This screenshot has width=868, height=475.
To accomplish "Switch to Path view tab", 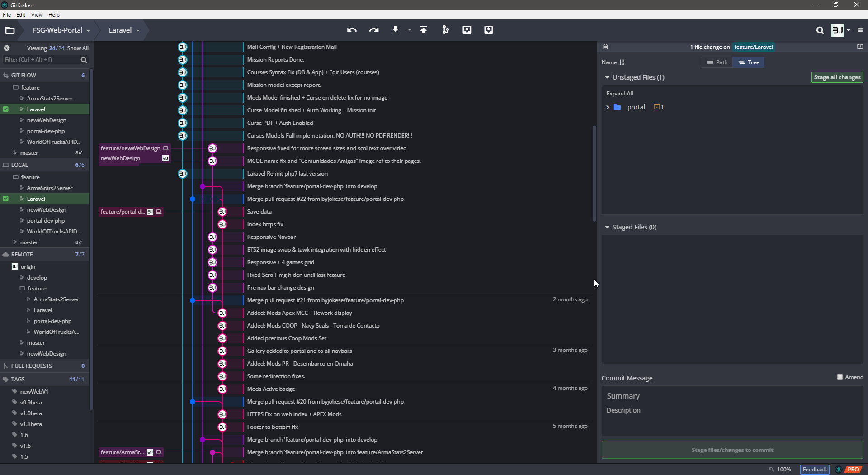I will tap(717, 62).
